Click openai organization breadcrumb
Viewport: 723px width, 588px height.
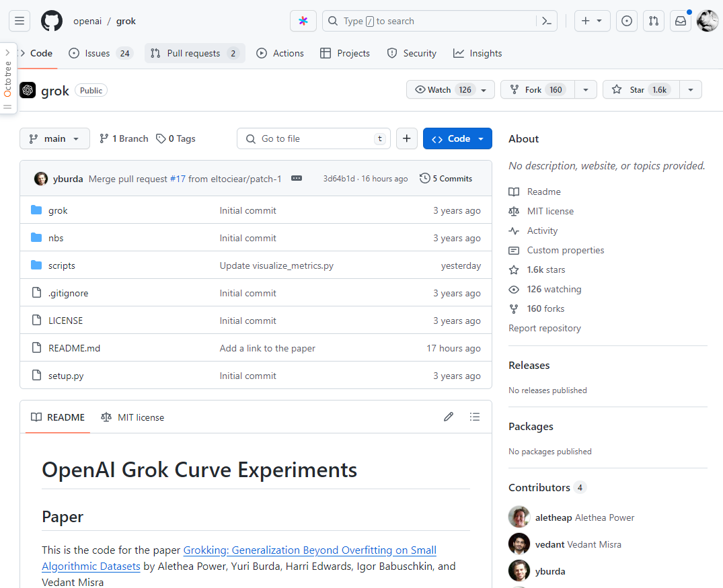pos(87,22)
